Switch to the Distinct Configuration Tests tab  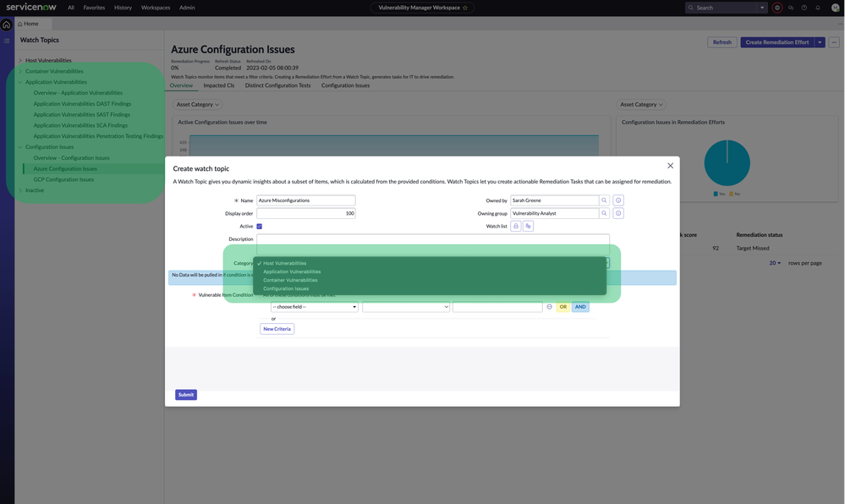click(277, 85)
